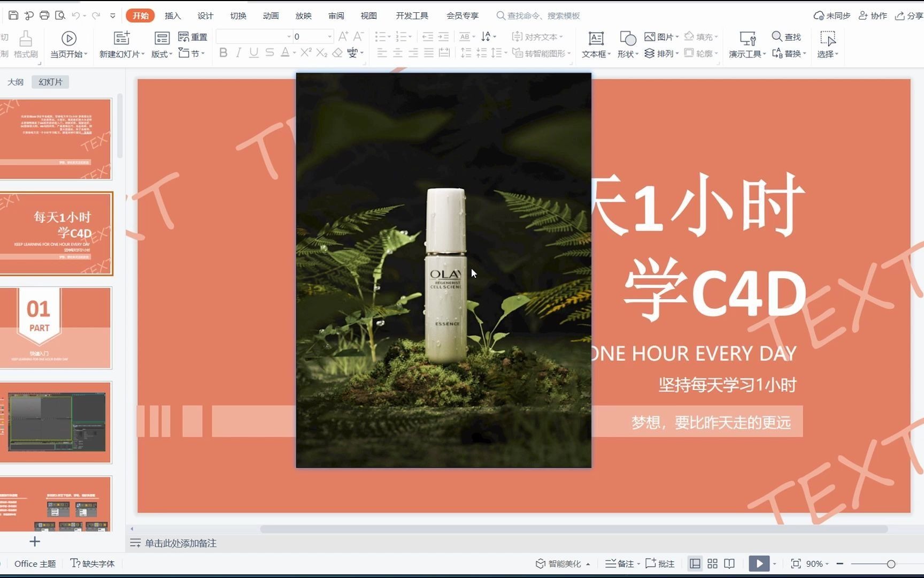Screen dimensions: 924x578
Task: Toggle underline formatting
Action: pyautogui.click(x=254, y=52)
